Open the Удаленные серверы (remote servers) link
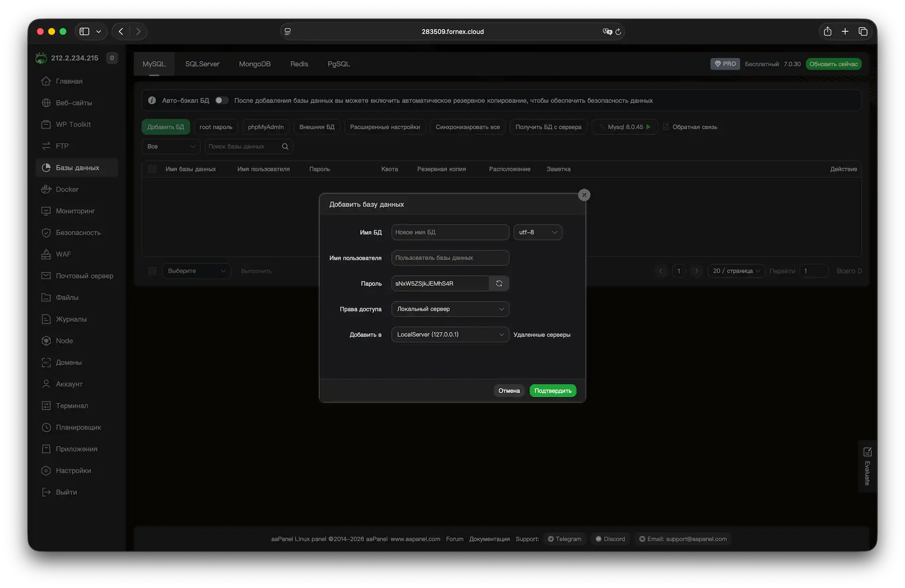Viewport: 905px width, 588px height. tap(542, 335)
